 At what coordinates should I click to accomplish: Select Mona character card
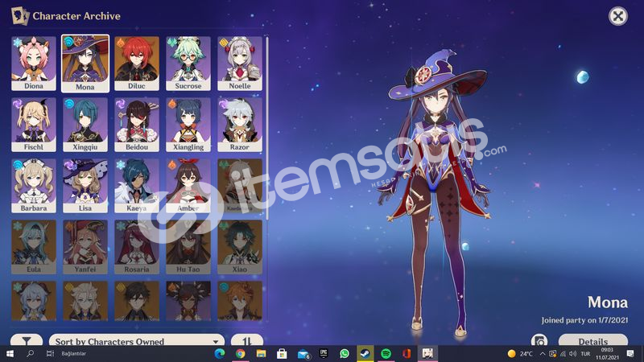85,64
